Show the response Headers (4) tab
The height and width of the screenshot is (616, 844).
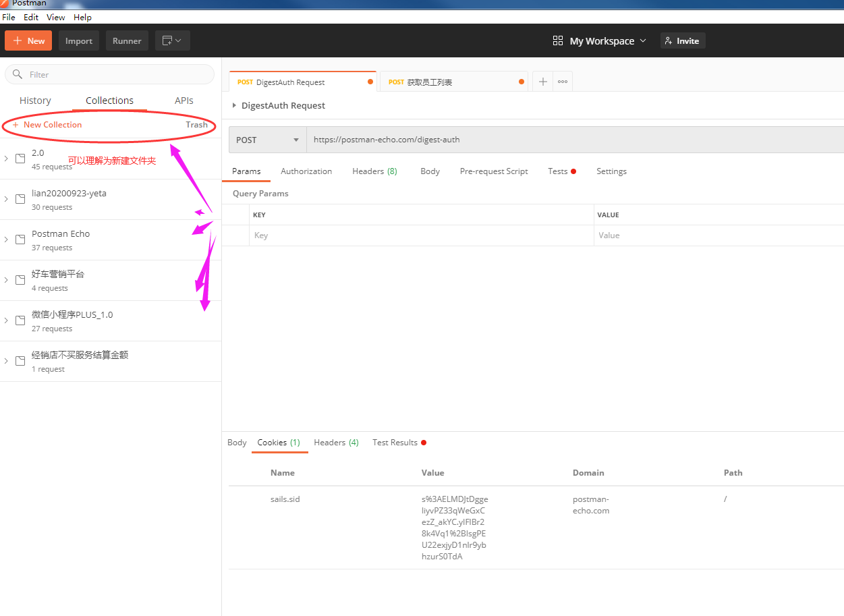coord(336,443)
